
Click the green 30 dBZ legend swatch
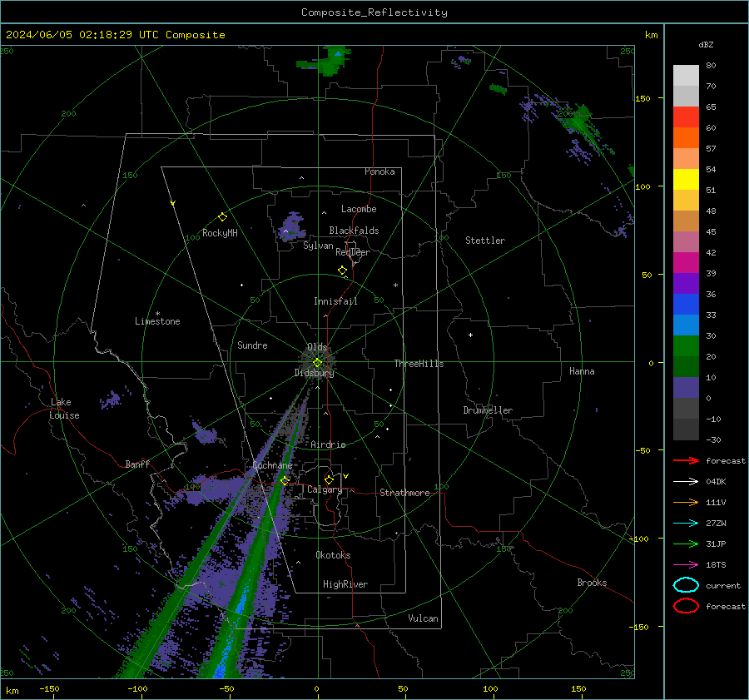coord(686,345)
